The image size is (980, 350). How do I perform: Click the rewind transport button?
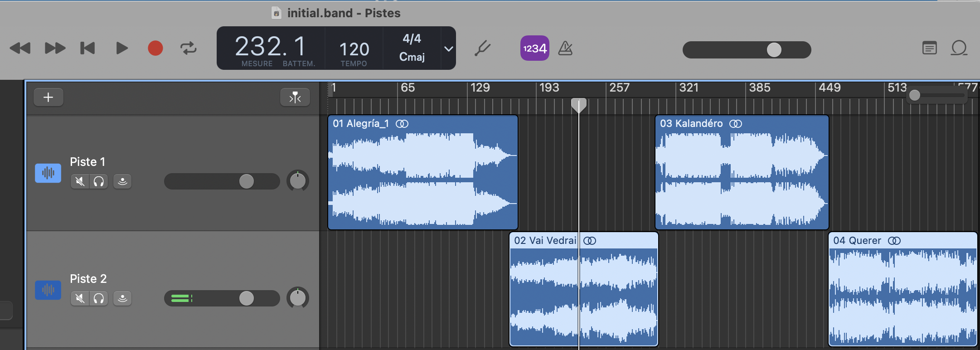click(20, 48)
